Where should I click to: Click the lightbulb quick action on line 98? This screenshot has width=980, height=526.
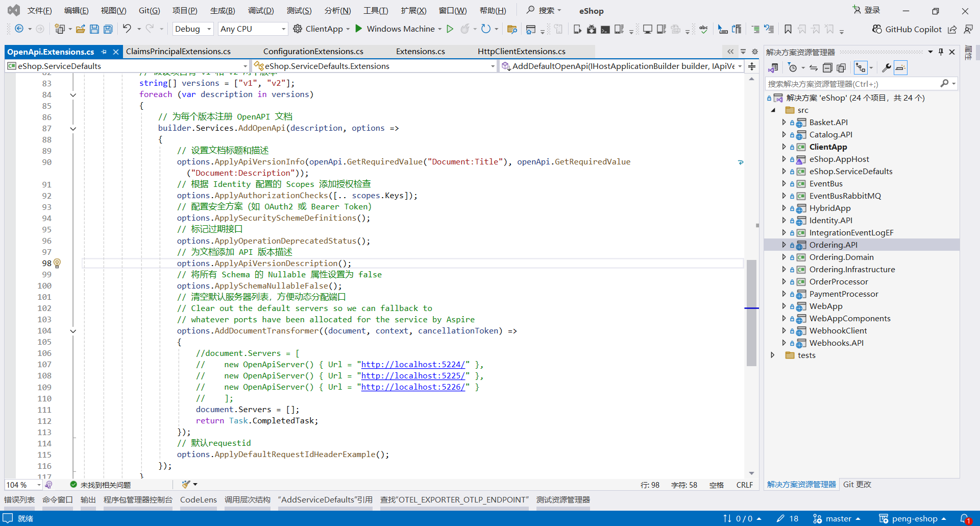(57, 263)
